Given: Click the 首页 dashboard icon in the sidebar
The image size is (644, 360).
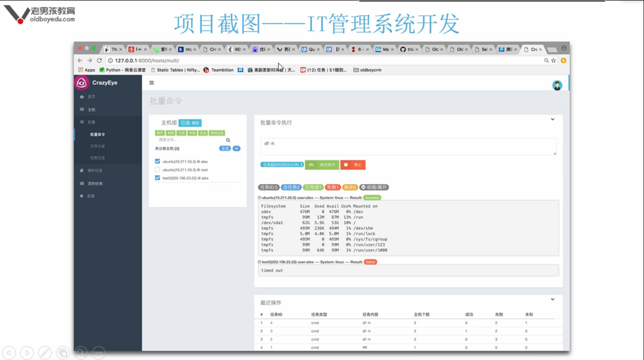Looking at the screenshot, I should [x=82, y=97].
